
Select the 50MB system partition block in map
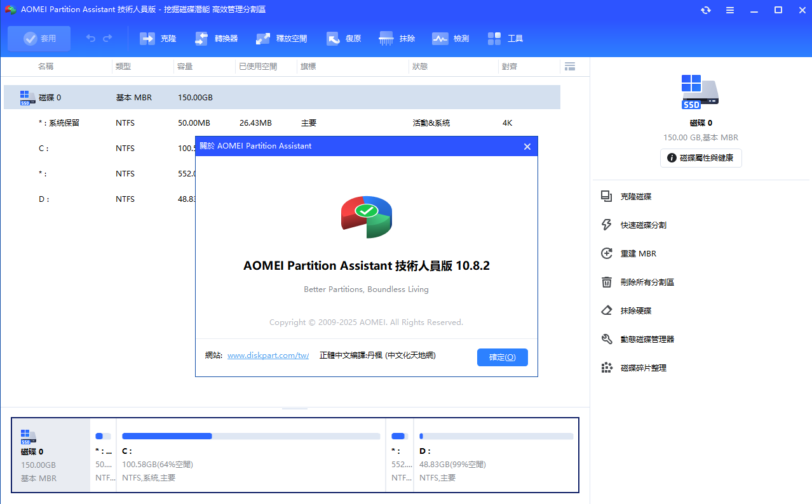click(x=103, y=455)
